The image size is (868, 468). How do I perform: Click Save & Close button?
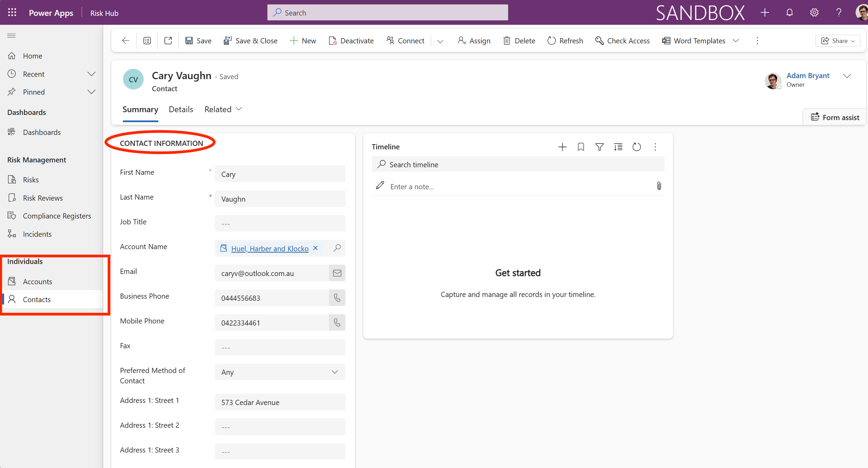[x=250, y=41]
